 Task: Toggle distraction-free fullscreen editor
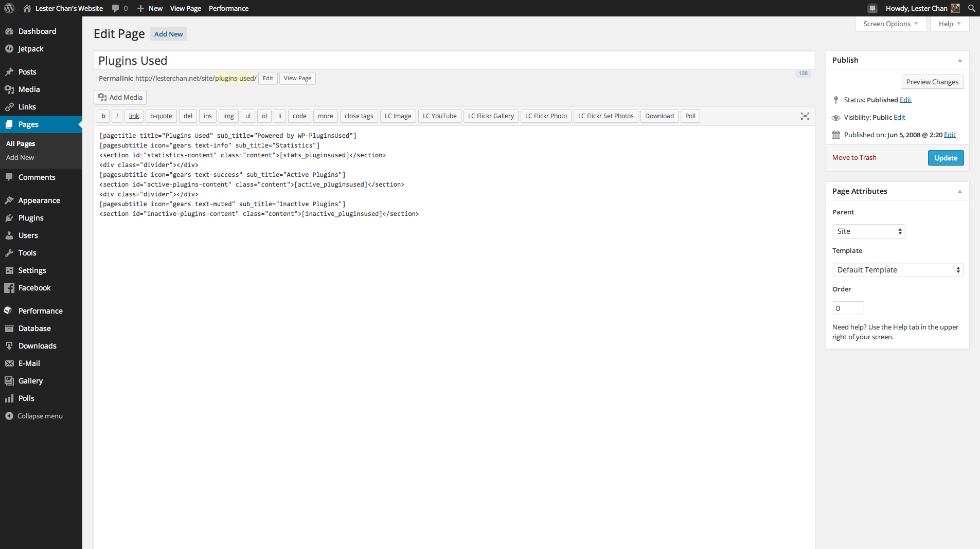805,116
